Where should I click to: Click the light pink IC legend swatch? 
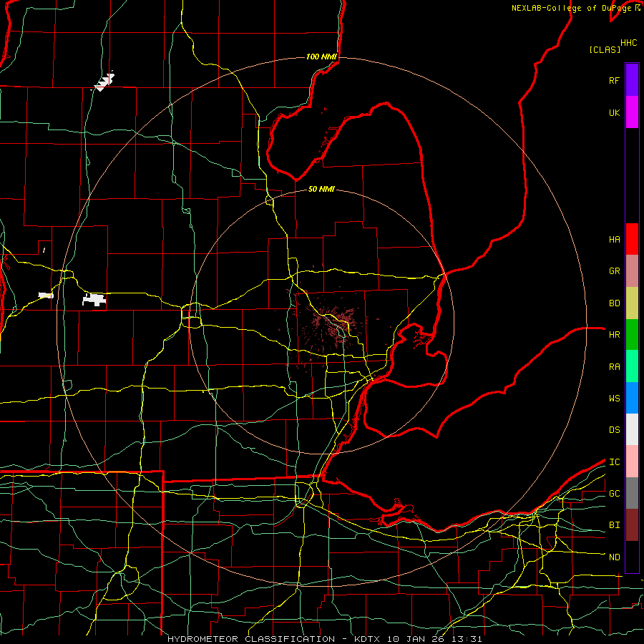coord(632,462)
